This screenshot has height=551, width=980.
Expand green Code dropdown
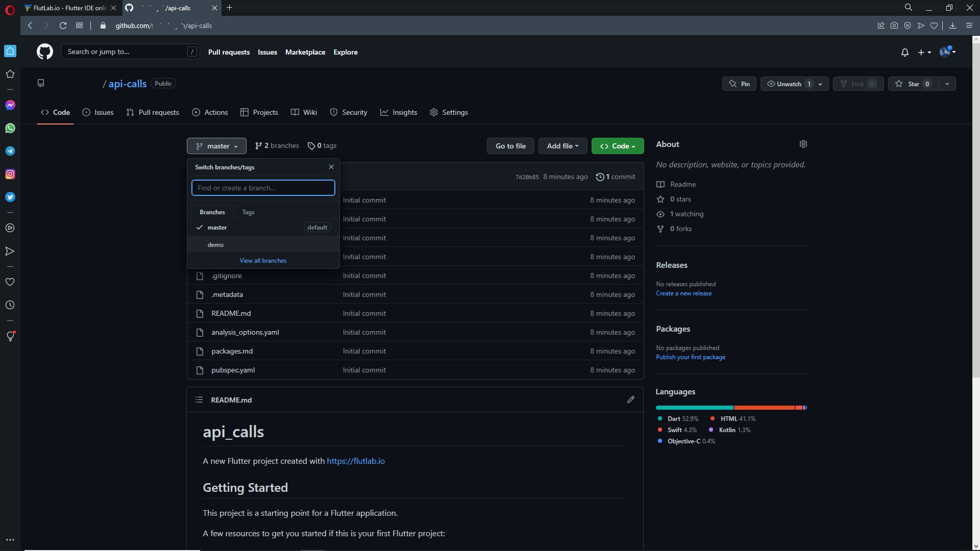pos(618,146)
